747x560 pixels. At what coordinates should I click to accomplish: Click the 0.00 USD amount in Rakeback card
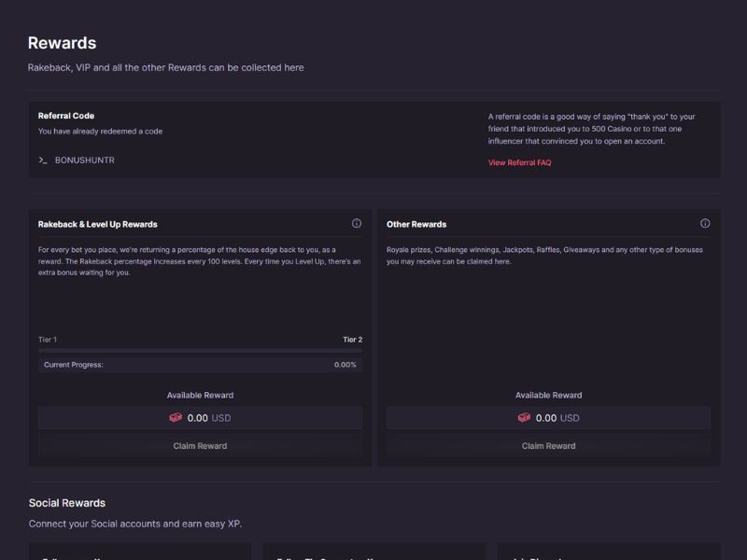(208, 418)
